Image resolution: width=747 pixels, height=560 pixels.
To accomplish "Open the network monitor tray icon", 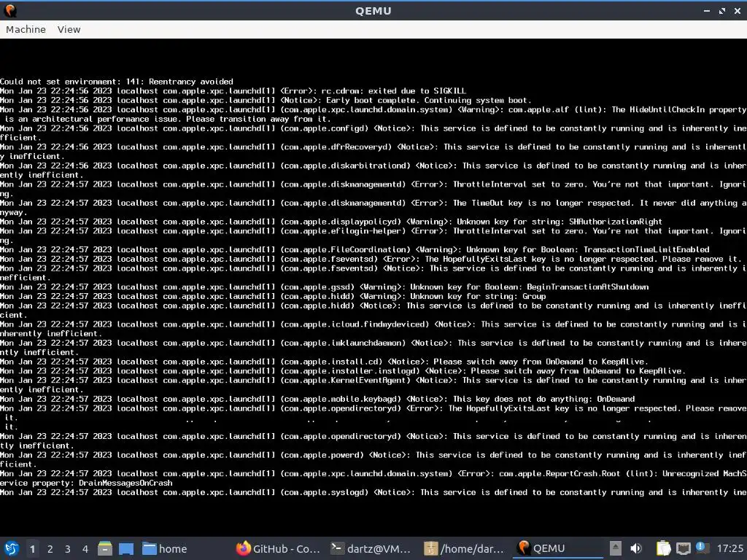I will [683, 548].
